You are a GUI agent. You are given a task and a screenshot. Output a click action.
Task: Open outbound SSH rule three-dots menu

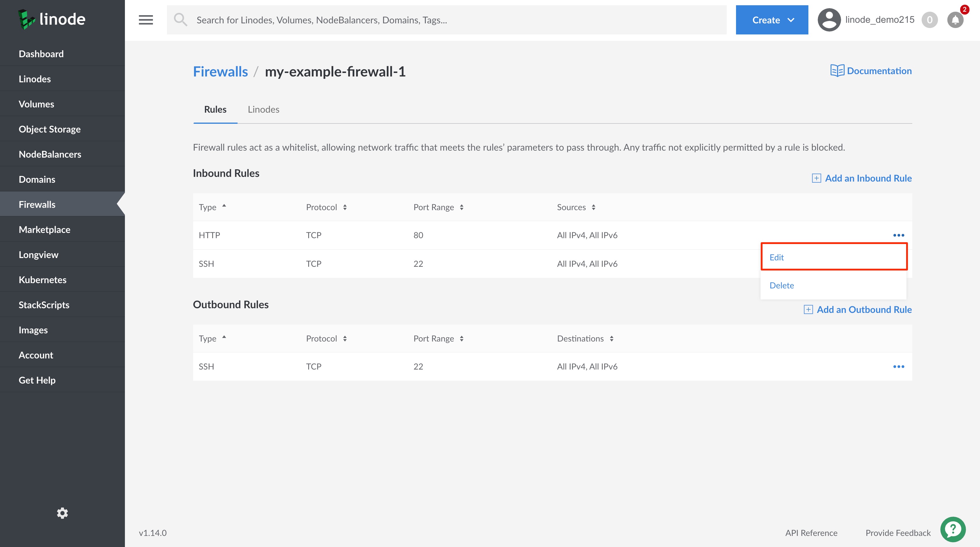[x=899, y=366]
